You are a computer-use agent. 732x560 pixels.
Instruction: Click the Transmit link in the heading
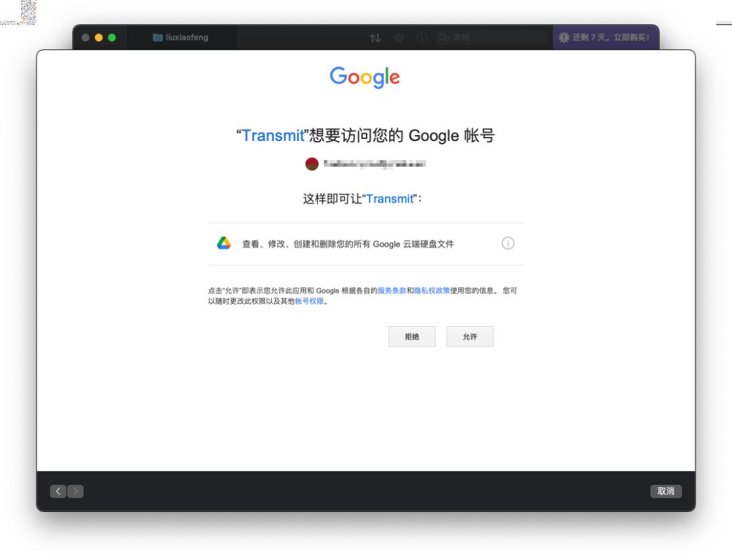pos(273,136)
